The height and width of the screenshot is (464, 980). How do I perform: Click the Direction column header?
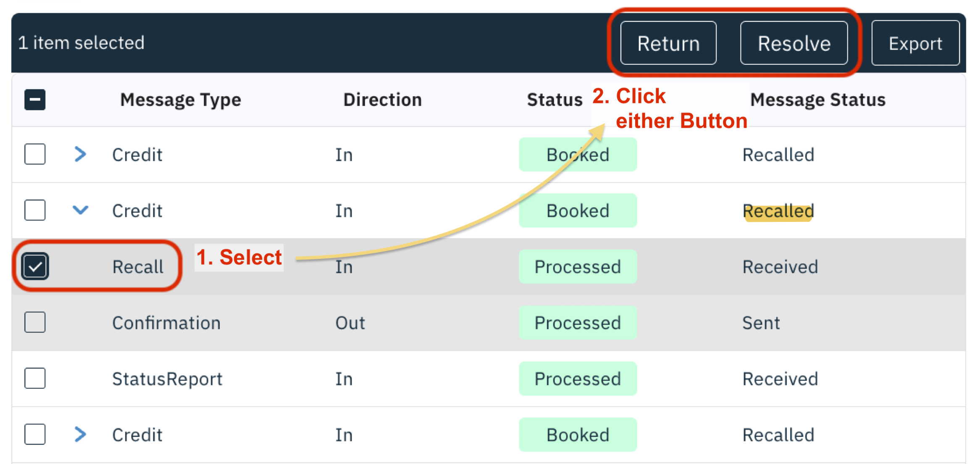coord(382,100)
